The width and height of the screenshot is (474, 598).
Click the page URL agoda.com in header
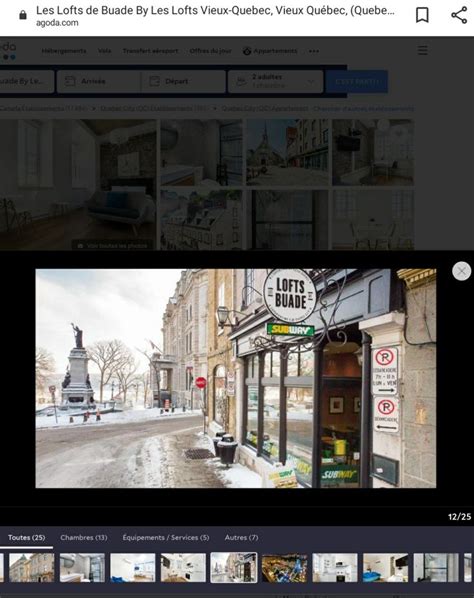[57, 23]
